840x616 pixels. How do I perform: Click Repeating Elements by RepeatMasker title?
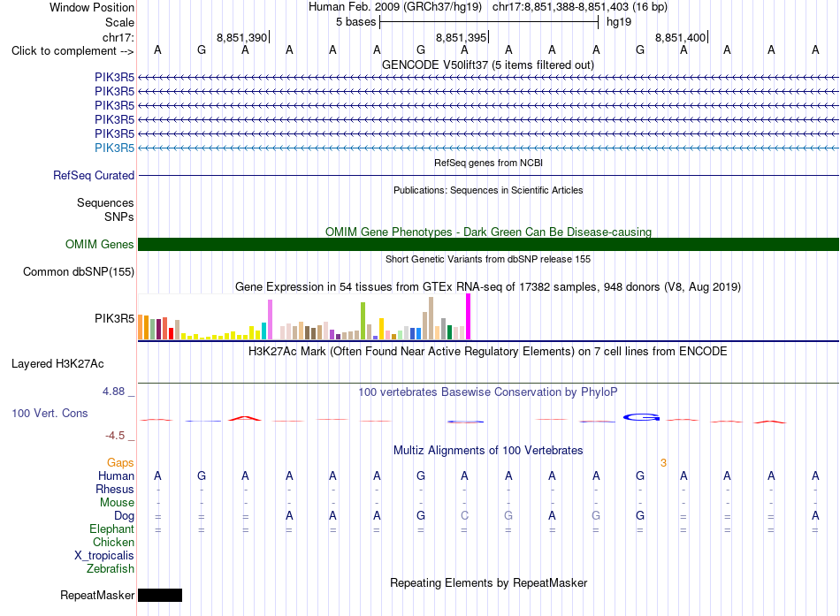pos(488,582)
